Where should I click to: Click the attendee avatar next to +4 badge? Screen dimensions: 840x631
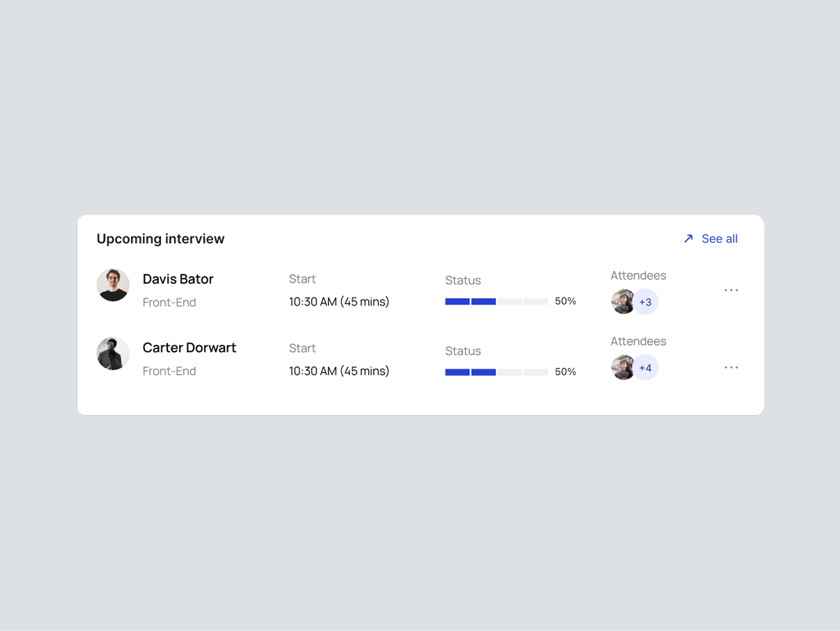click(622, 367)
